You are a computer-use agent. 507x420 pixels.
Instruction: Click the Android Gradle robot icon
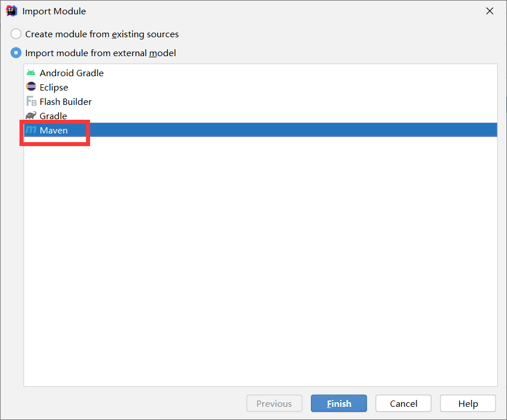31,73
